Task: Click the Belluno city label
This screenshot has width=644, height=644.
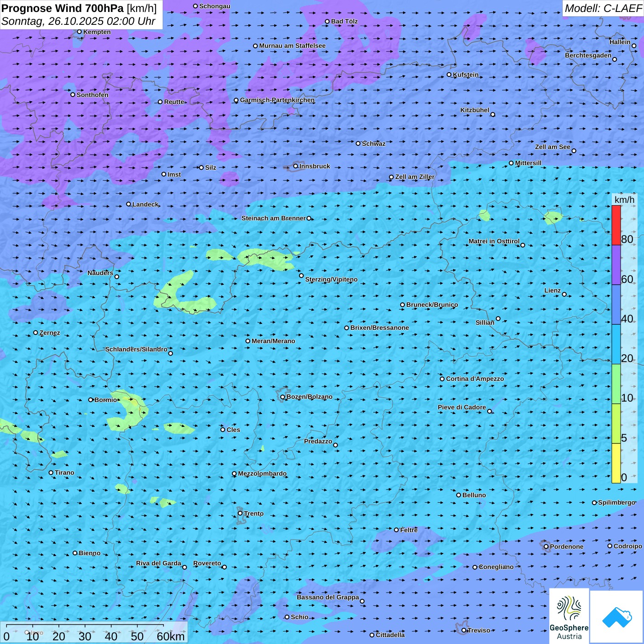Action: (474, 495)
